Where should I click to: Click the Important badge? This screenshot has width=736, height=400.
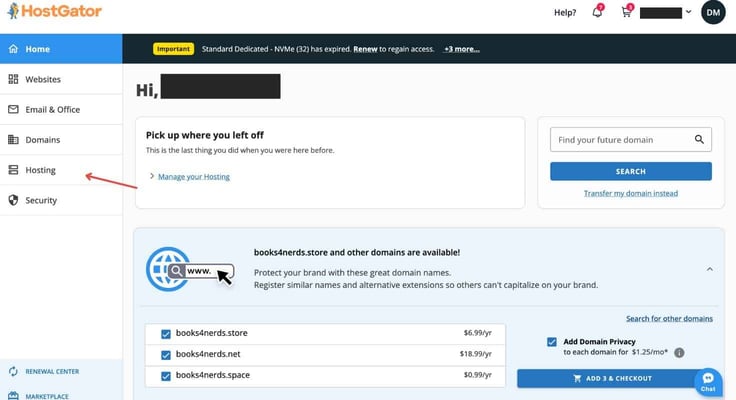click(173, 49)
